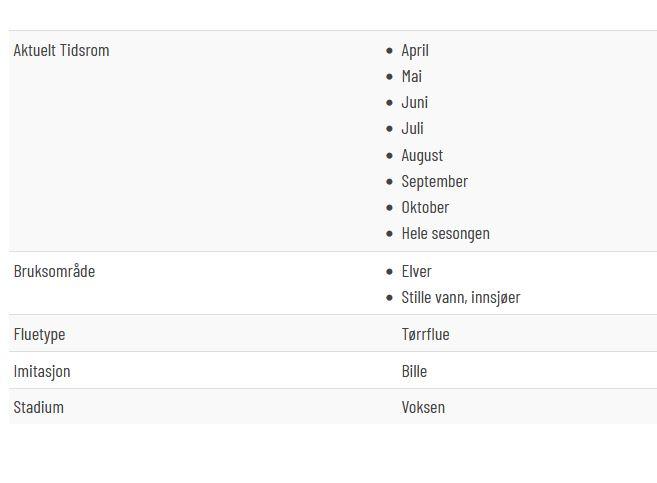The height and width of the screenshot is (483, 657).
Task: Click the Stadium row label
Action: pyautogui.click(x=39, y=408)
